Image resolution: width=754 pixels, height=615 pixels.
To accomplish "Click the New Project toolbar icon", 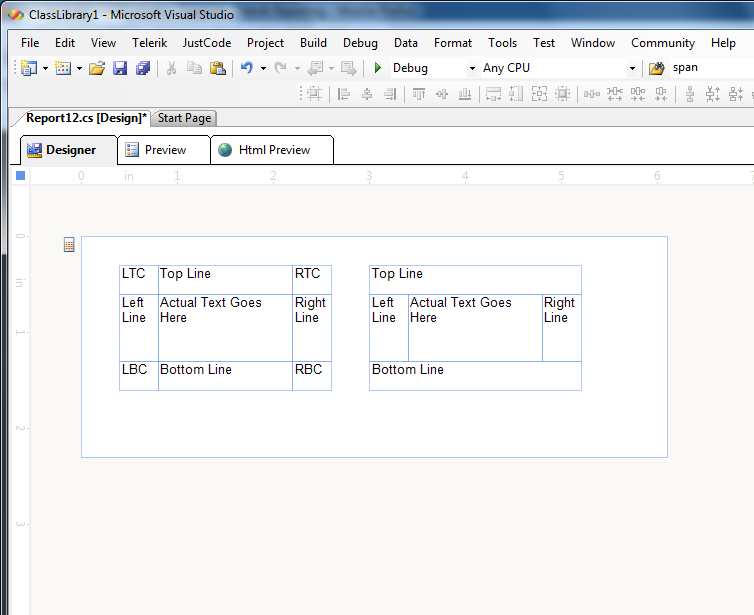I will tap(28, 68).
